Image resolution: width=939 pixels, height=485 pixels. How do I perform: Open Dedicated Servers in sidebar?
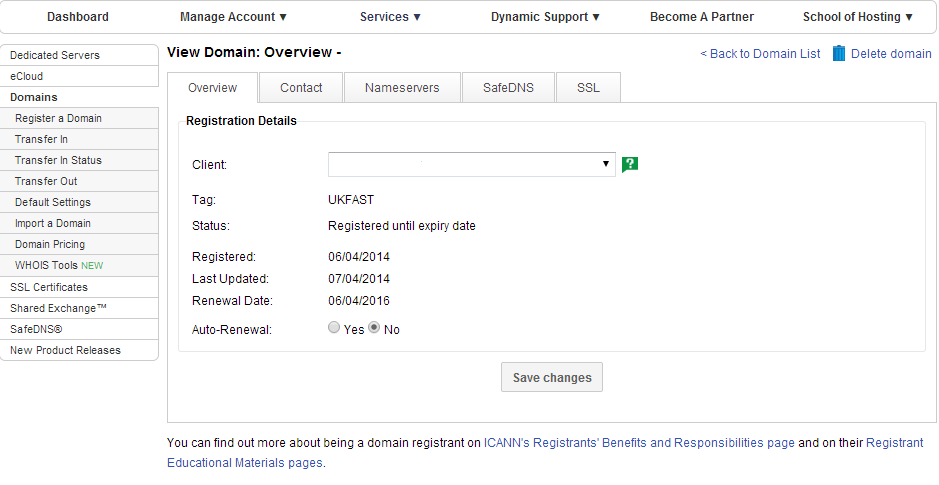pyautogui.click(x=79, y=55)
